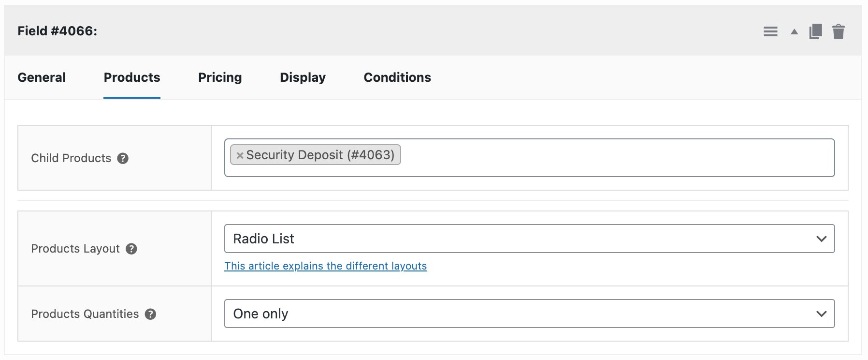Viewport: 868px width, 360px height.
Task: Collapse Field #4066 using the arrow icon
Action: tap(793, 31)
